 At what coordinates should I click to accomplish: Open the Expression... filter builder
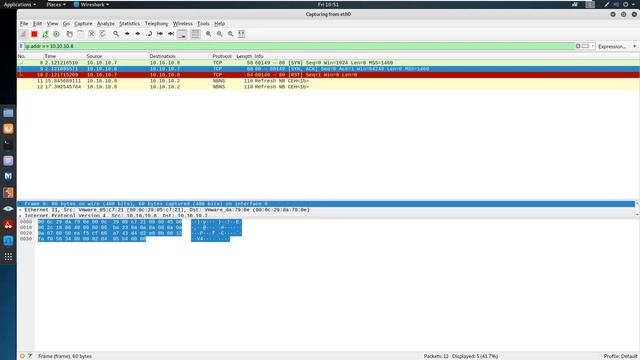point(612,47)
